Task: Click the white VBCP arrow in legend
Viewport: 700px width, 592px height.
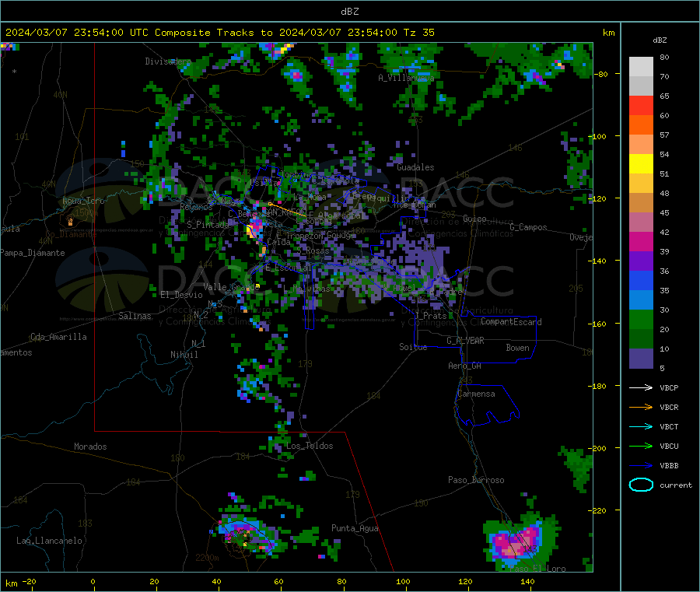Action: [x=641, y=387]
